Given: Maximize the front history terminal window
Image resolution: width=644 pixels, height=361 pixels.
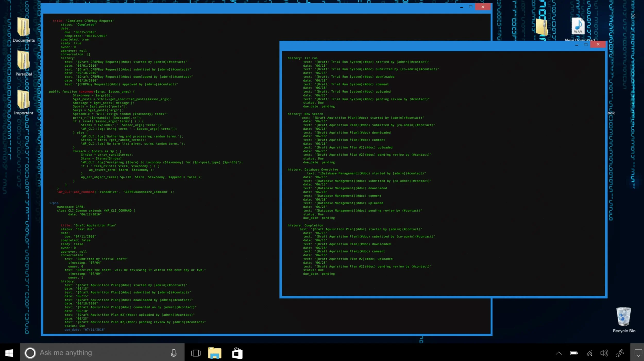Looking at the screenshot, I should pos(586,45).
